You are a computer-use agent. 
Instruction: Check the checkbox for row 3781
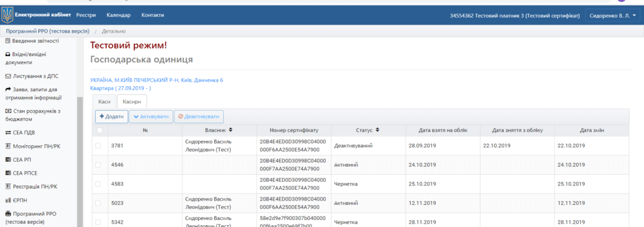point(97,146)
